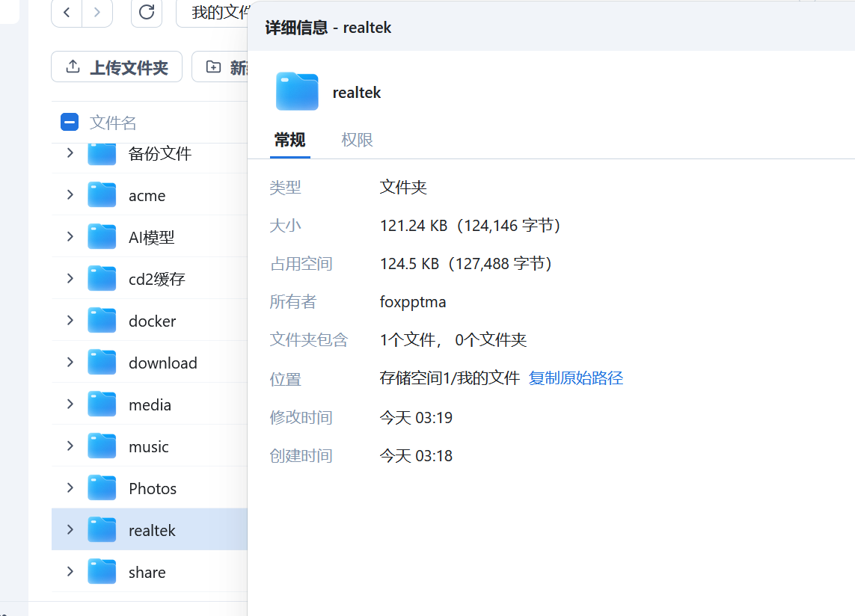Image resolution: width=855 pixels, height=616 pixels.
Task: Select the acme folder name
Action: pyautogui.click(x=147, y=196)
